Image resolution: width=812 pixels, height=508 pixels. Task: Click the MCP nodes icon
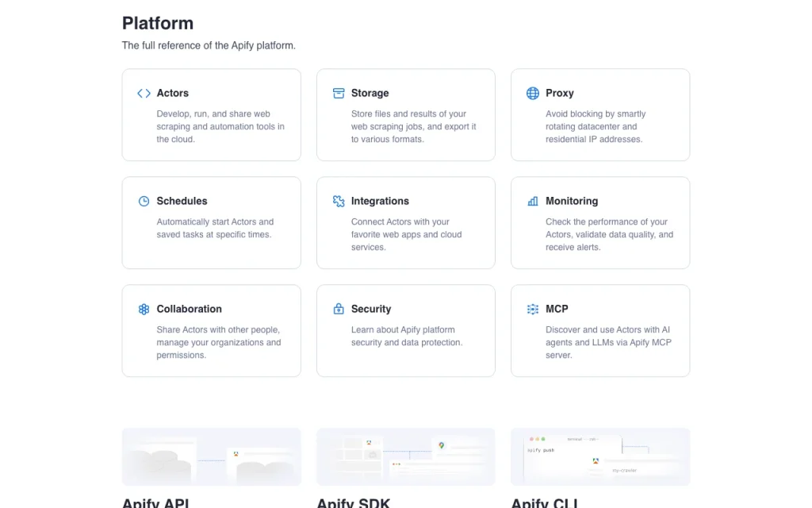(533, 309)
